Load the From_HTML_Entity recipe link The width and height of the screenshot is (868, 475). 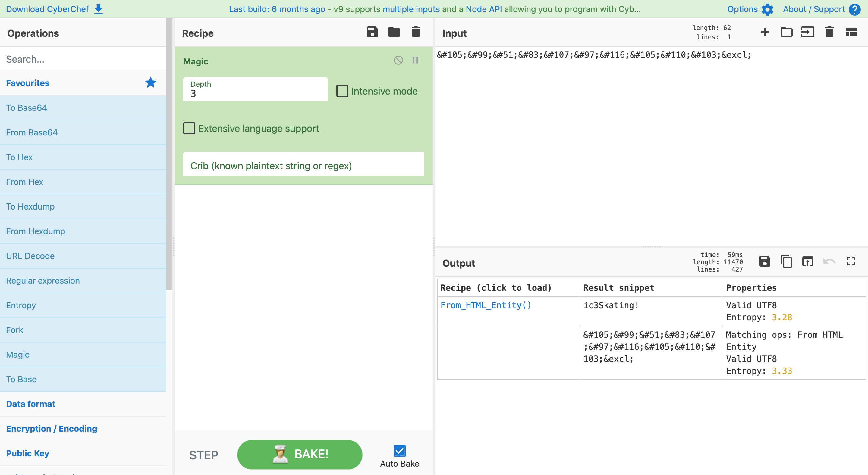pyautogui.click(x=486, y=305)
